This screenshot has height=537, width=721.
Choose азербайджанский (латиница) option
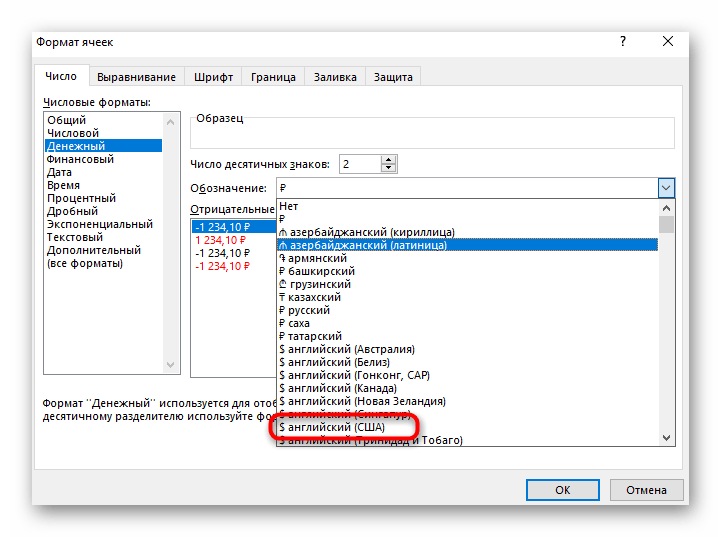467,245
